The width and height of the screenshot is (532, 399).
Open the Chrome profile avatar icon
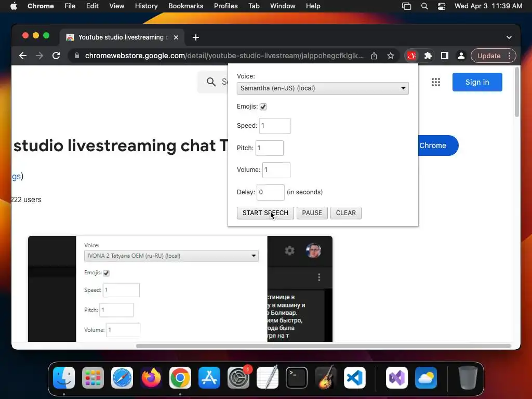(x=461, y=56)
